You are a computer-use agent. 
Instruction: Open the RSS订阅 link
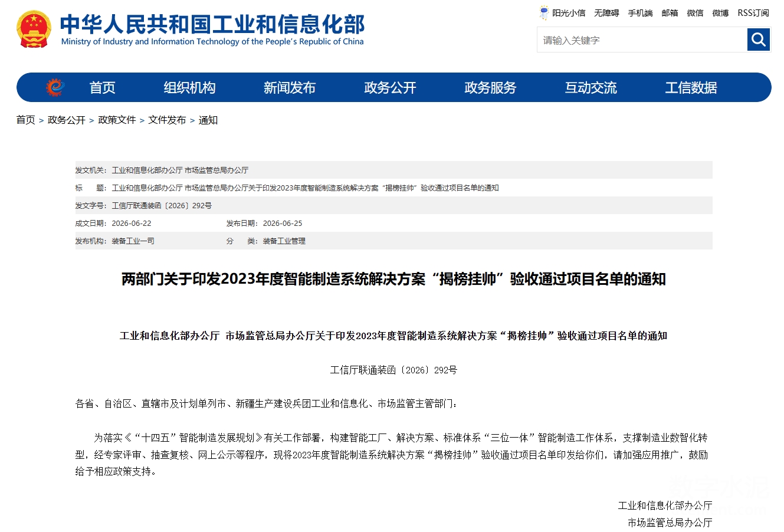pyautogui.click(x=753, y=13)
